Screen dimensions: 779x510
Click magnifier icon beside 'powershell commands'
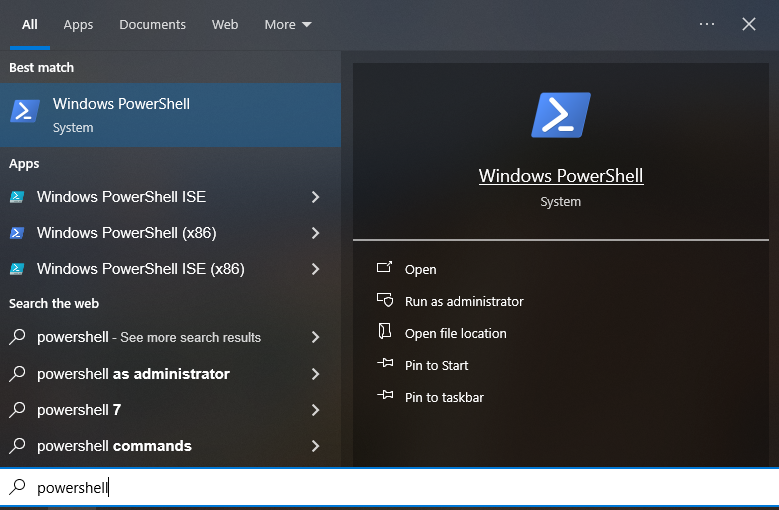coord(17,445)
